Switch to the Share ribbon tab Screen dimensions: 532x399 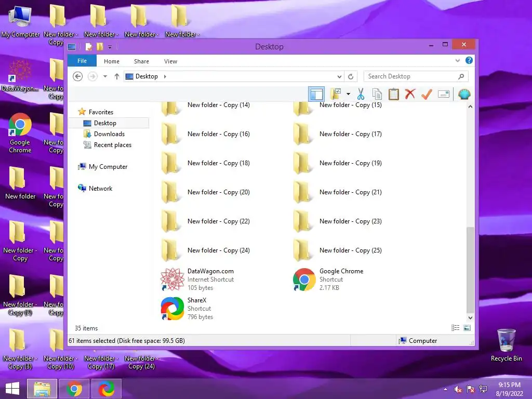pos(141,61)
